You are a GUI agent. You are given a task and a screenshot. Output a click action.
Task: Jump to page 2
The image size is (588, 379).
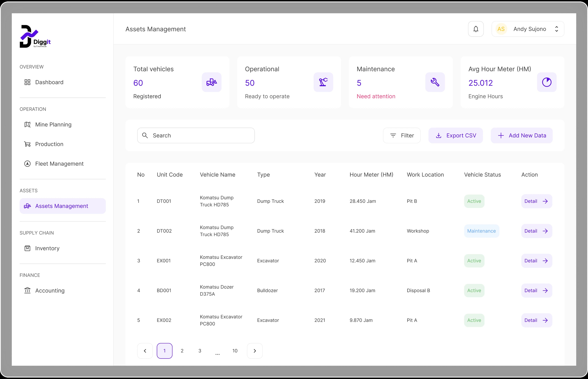pos(182,351)
